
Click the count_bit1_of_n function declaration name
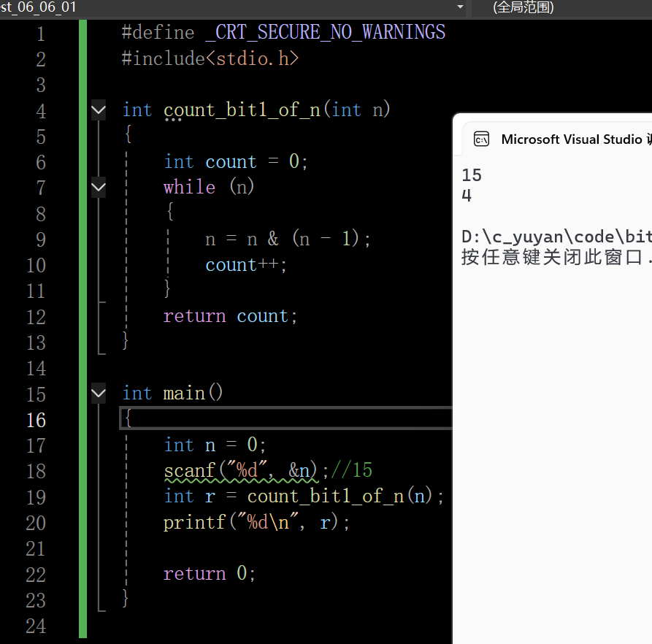(x=242, y=110)
